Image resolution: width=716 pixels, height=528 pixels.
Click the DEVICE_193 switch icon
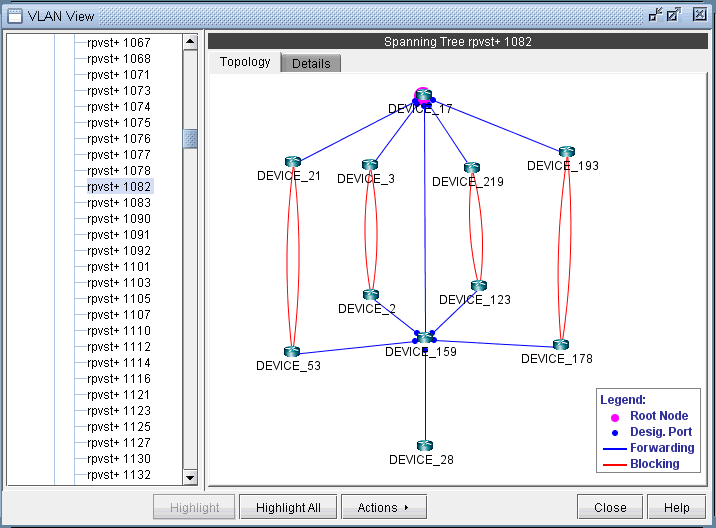click(567, 152)
